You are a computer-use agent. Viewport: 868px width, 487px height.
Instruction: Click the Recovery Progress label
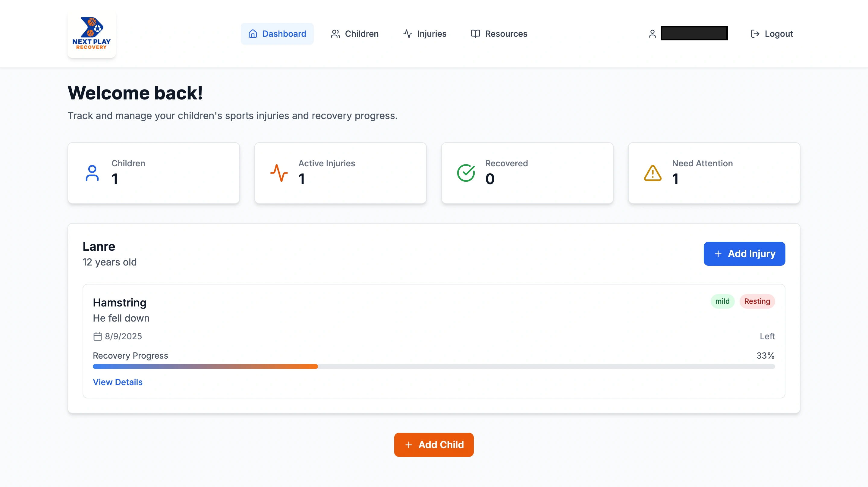(131, 355)
